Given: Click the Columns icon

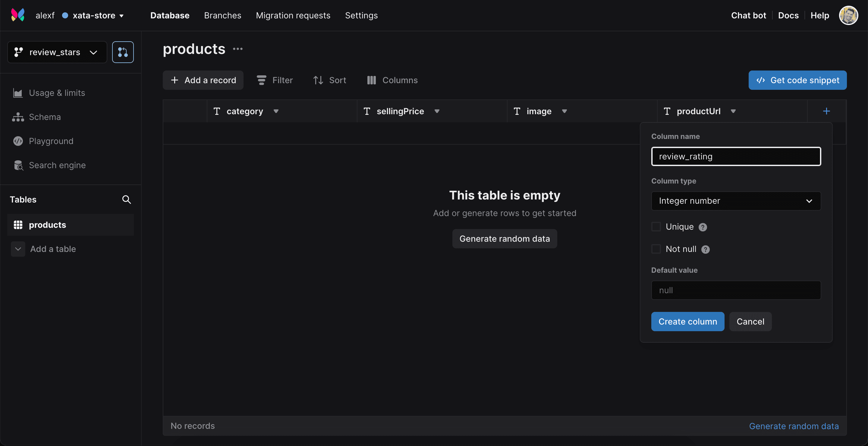Looking at the screenshot, I should tap(370, 80).
